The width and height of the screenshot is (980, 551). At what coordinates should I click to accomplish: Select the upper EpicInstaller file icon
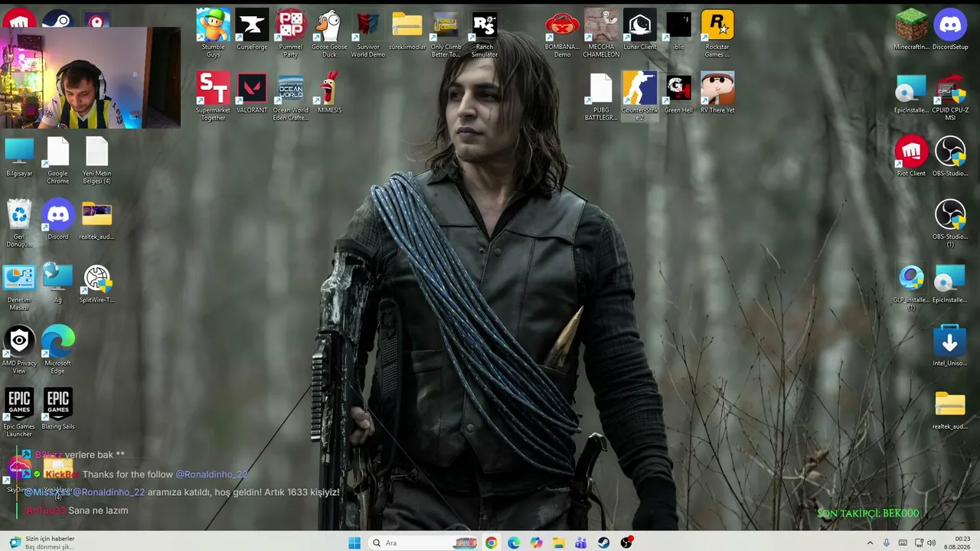click(911, 93)
